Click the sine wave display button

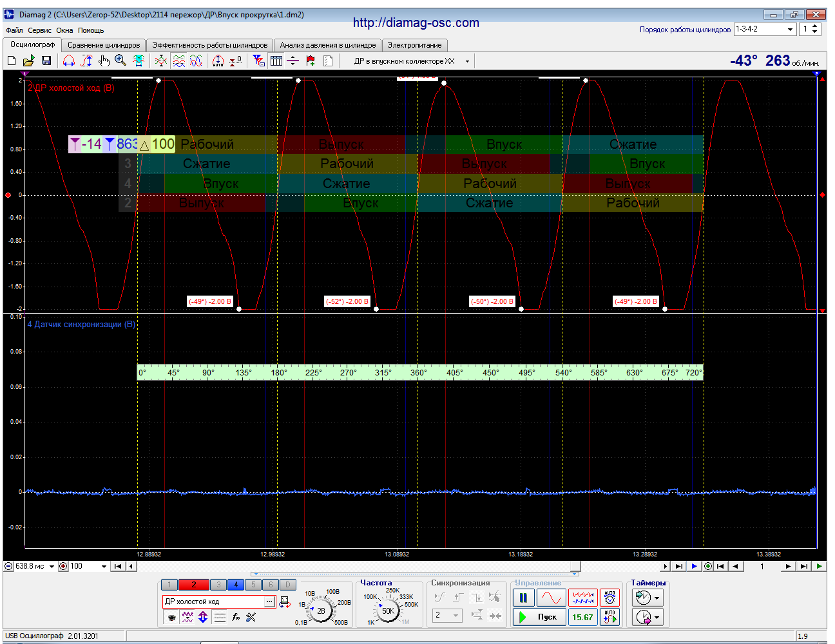tap(552, 598)
